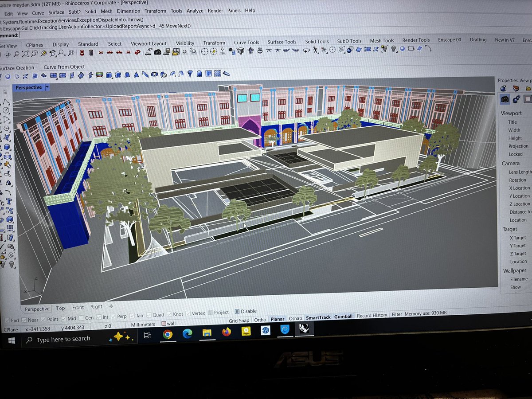532x399 pixels.
Task: Toggle Grid Snap in the status bar
Action: coord(239,321)
